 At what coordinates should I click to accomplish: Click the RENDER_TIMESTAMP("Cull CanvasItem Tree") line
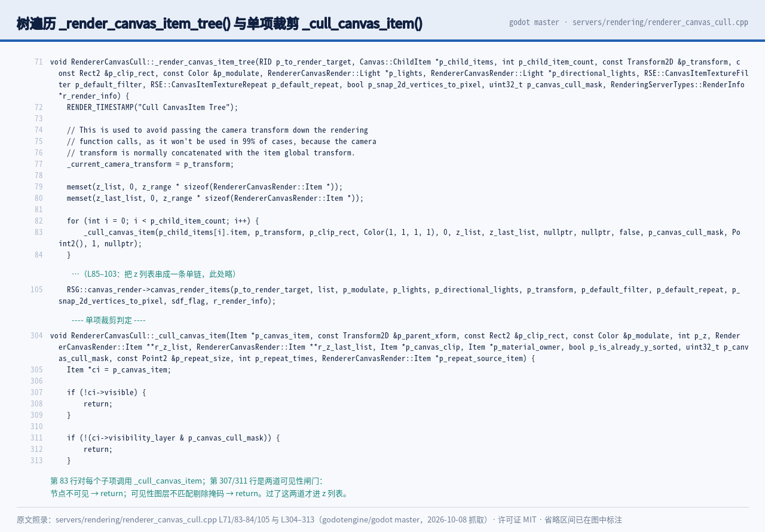pyautogui.click(x=152, y=108)
